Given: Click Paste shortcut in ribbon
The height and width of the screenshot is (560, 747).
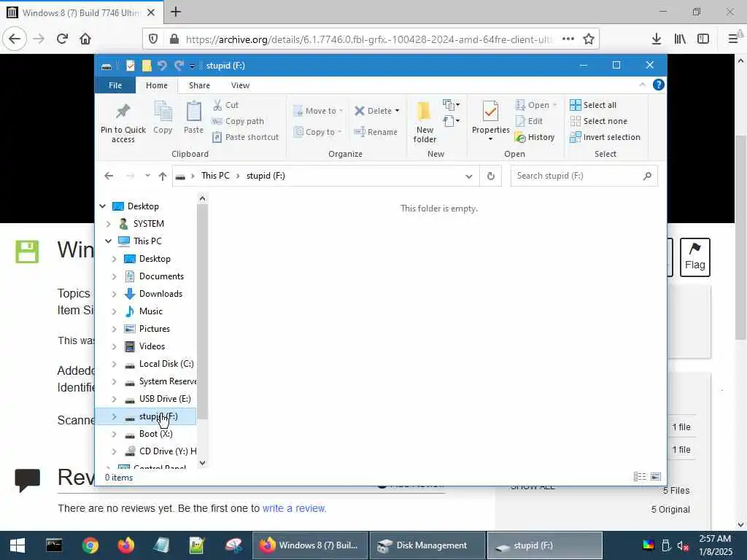Looking at the screenshot, I should coord(245,137).
